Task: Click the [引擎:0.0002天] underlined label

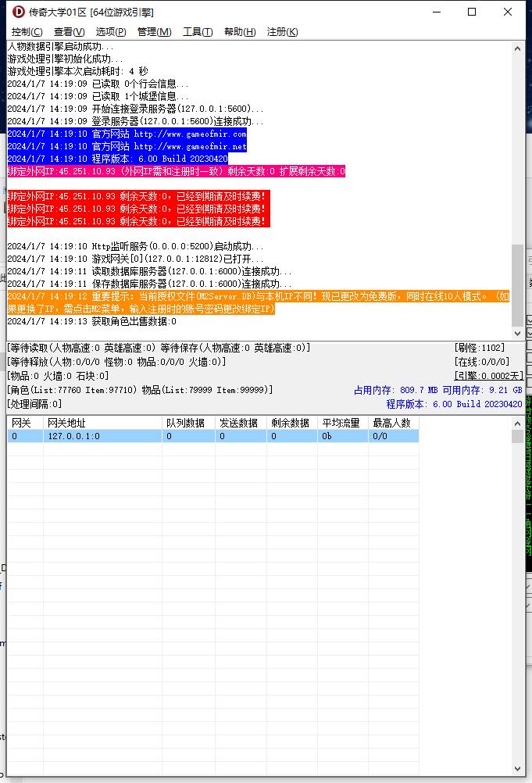Action: pos(488,376)
